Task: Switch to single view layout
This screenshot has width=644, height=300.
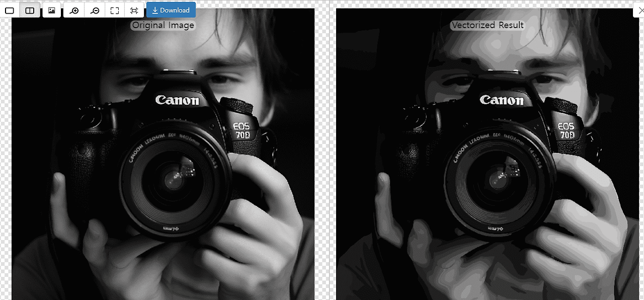Action: click(x=10, y=10)
